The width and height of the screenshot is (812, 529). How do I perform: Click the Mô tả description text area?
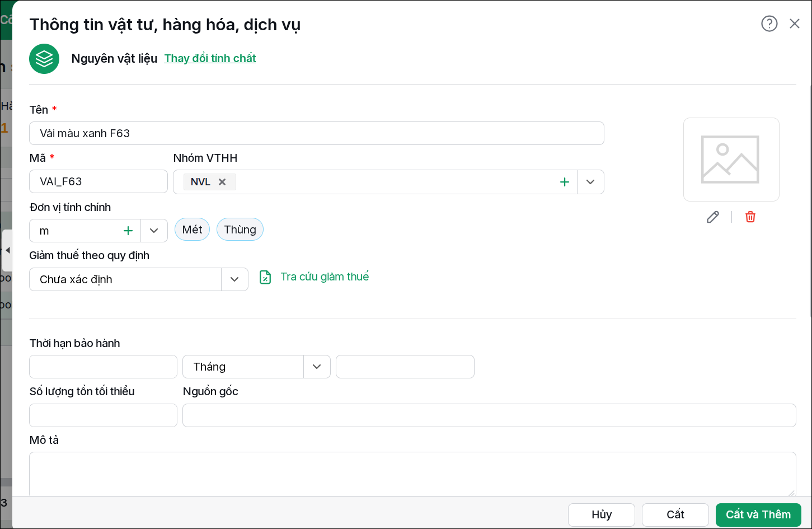pyautogui.click(x=412, y=474)
